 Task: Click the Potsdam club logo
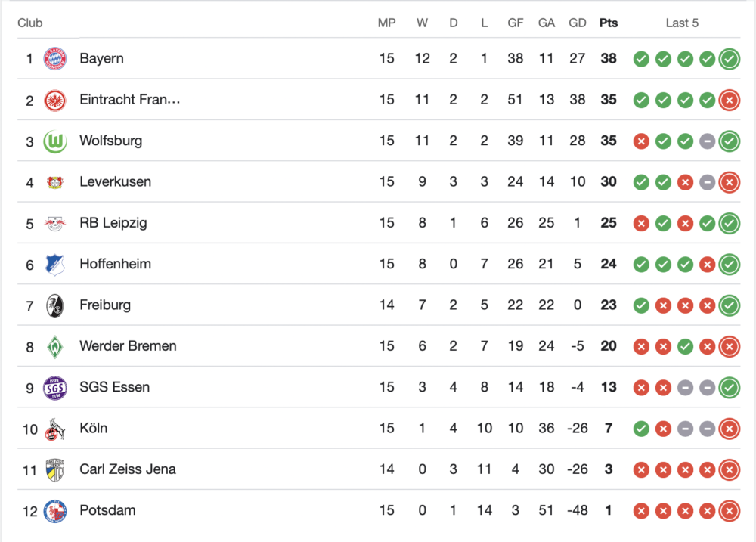(55, 511)
